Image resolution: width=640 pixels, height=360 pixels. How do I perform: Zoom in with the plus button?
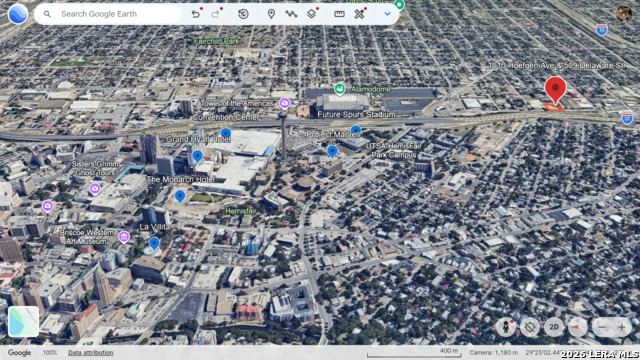pyautogui.click(x=622, y=327)
